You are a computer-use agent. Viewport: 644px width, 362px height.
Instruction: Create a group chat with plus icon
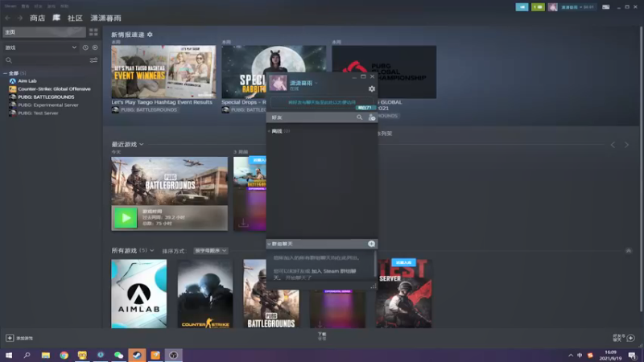[371, 244]
